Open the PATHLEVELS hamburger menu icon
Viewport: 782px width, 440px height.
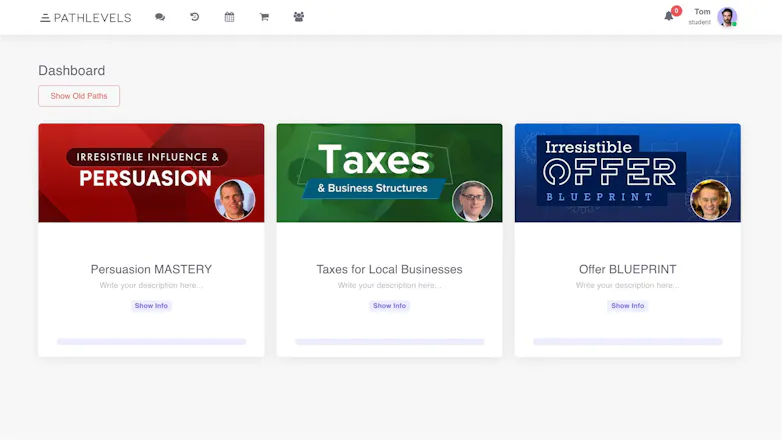pos(45,18)
